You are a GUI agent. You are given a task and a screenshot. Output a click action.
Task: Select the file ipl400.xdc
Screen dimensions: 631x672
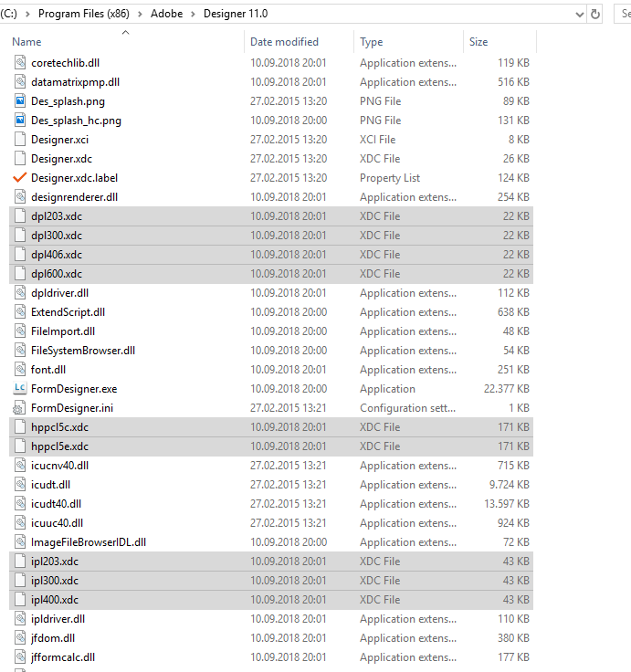click(x=271, y=600)
